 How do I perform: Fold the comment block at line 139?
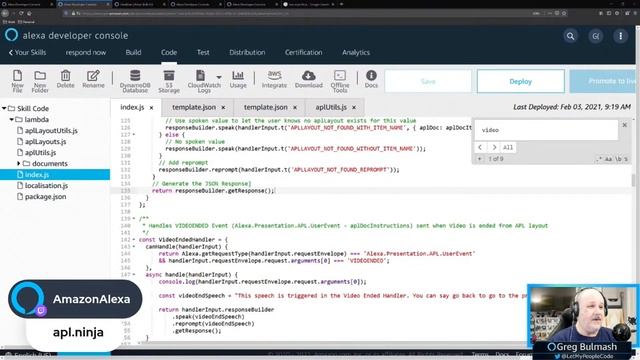(x=134, y=219)
